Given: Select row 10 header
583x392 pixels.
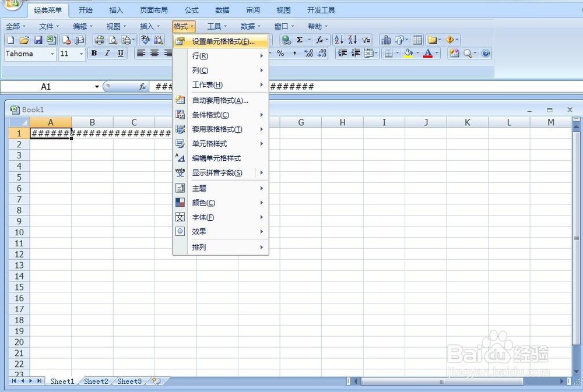Looking at the screenshot, I should tap(19, 232).
